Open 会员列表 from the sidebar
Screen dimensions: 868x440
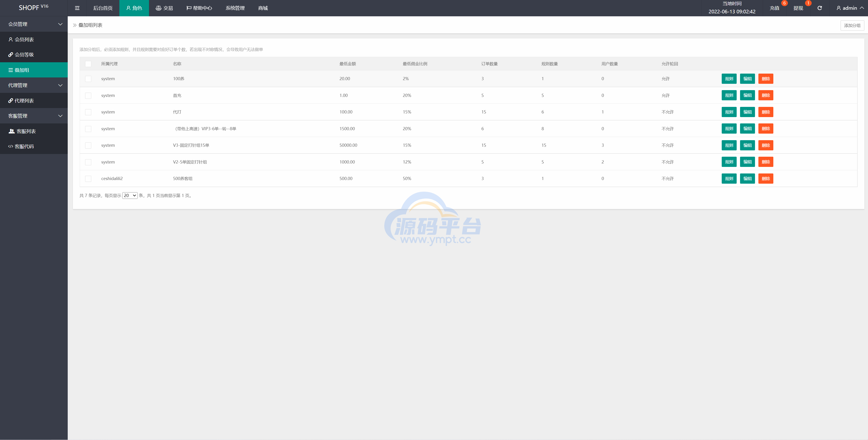[24, 39]
